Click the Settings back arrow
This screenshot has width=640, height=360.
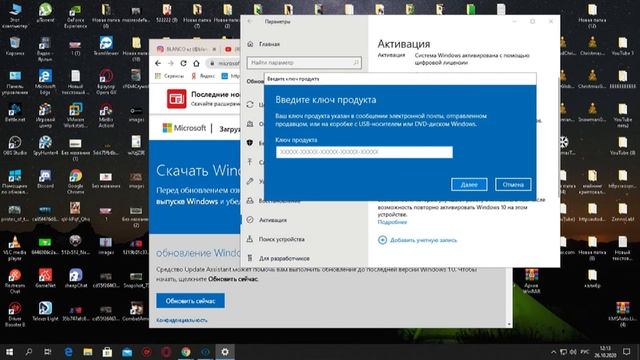pyautogui.click(x=250, y=21)
